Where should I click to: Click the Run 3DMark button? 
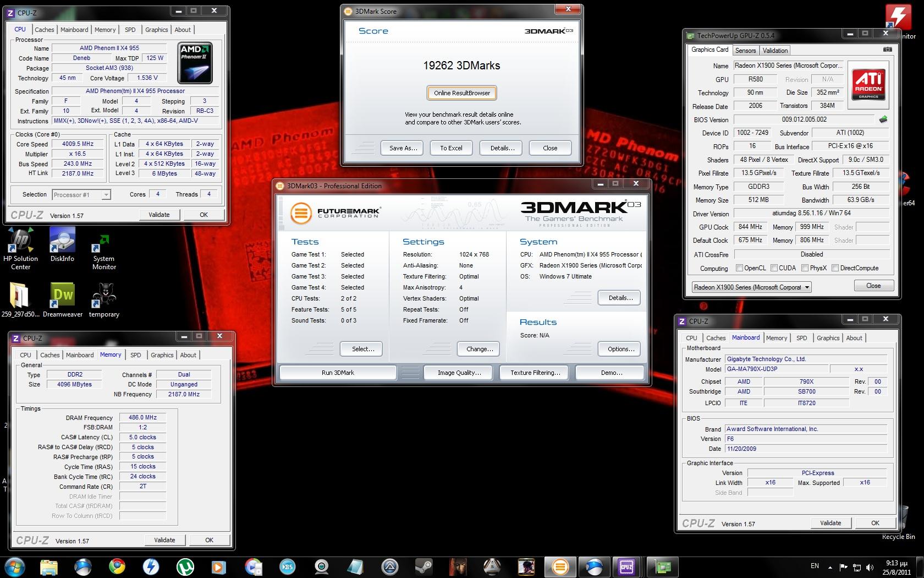click(x=338, y=373)
